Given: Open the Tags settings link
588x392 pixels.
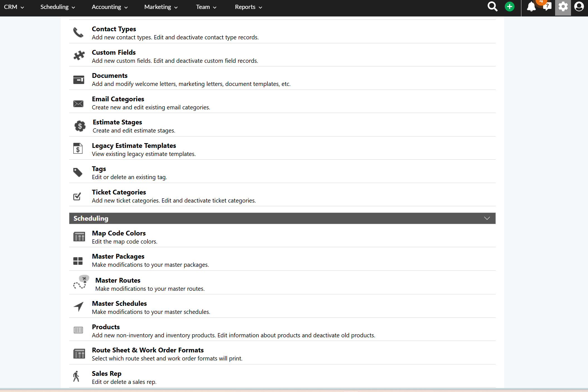Looking at the screenshot, I should [x=99, y=169].
